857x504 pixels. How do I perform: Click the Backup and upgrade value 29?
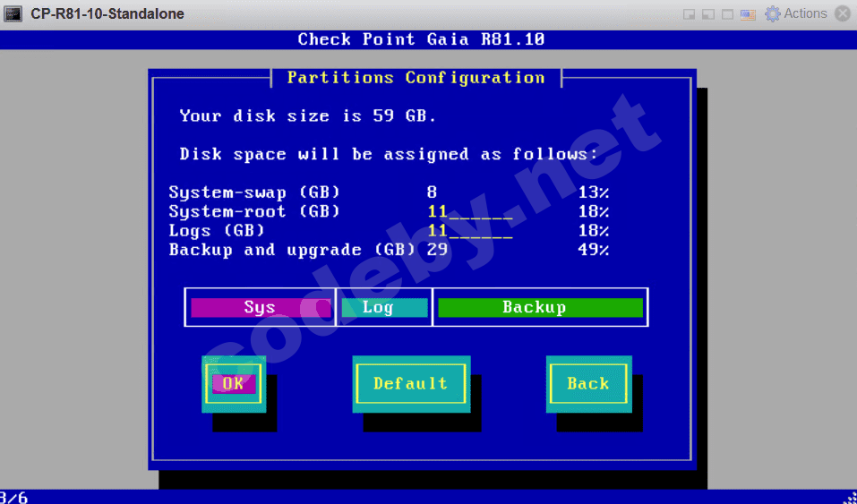437,250
